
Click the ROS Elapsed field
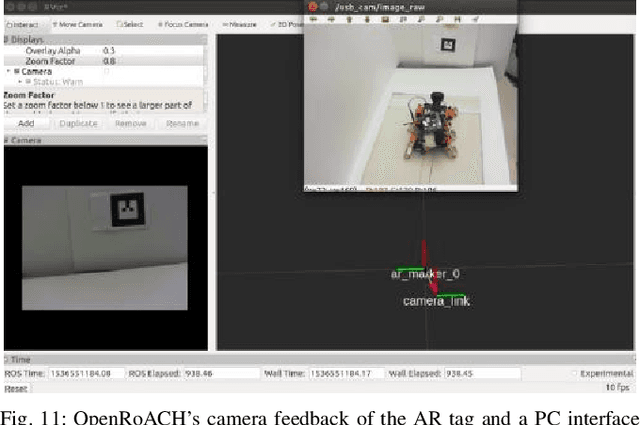click(222, 374)
